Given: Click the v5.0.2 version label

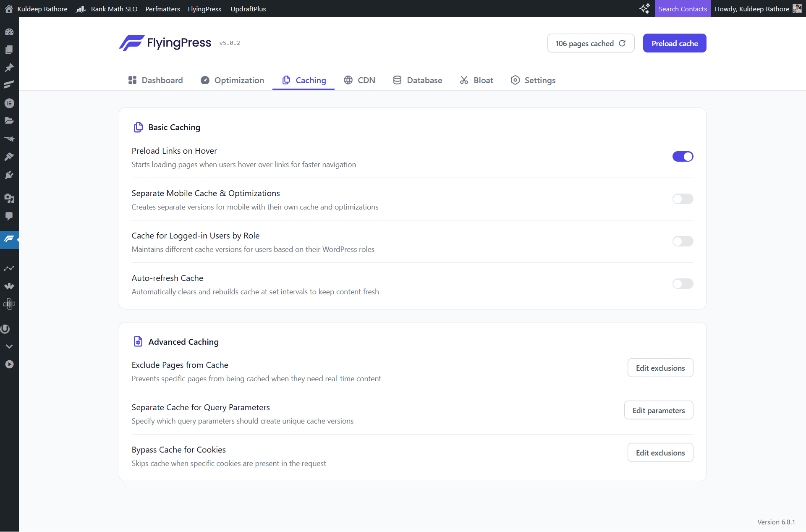Looking at the screenshot, I should point(230,43).
